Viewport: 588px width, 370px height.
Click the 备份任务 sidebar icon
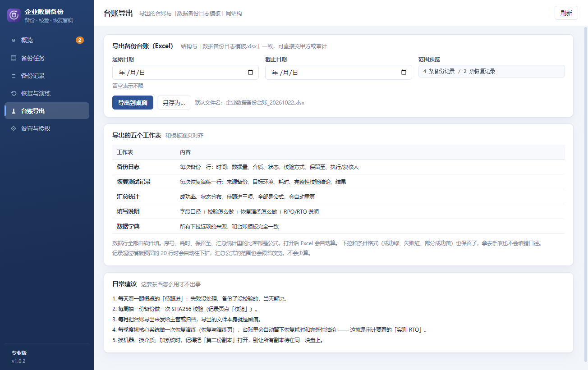pos(14,58)
